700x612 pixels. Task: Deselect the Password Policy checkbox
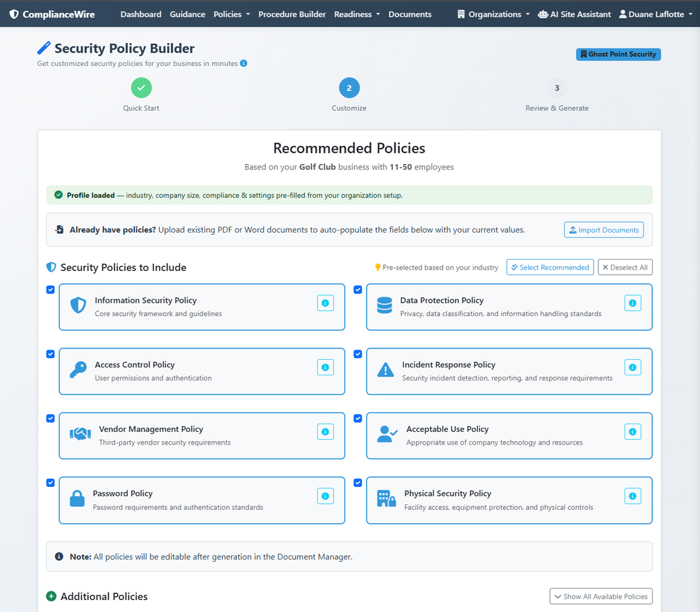point(50,483)
